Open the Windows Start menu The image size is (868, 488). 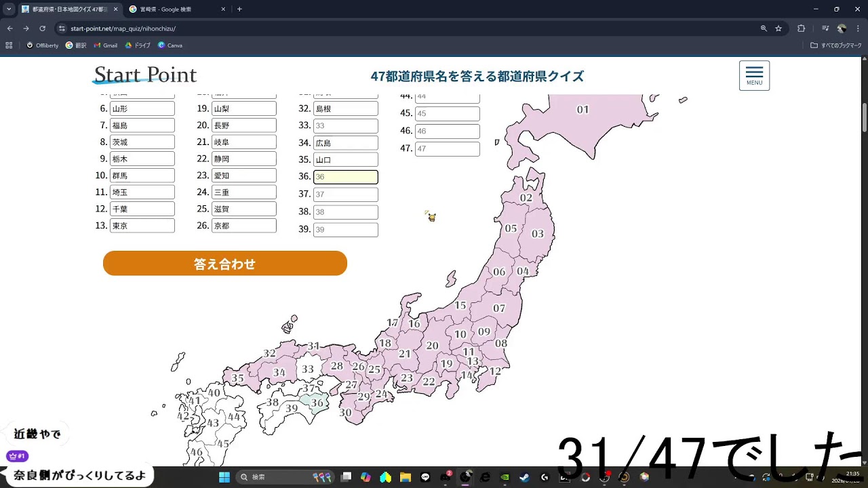pyautogui.click(x=224, y=477)
